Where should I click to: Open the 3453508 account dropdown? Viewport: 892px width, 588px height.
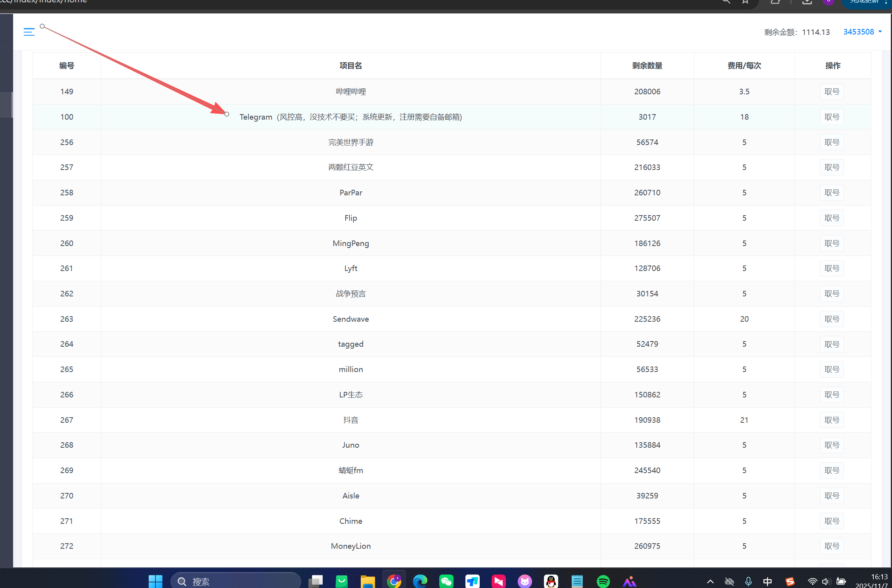pos(862,32)
